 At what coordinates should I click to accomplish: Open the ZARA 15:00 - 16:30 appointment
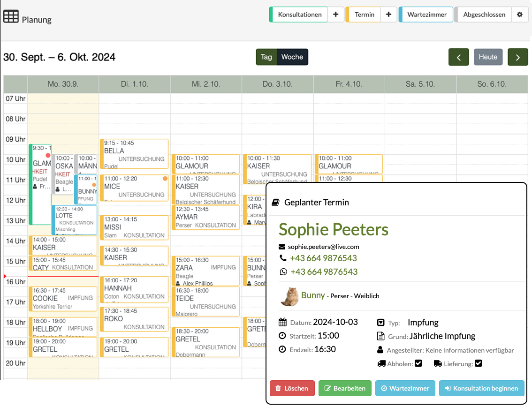click(x=206, y=271)
